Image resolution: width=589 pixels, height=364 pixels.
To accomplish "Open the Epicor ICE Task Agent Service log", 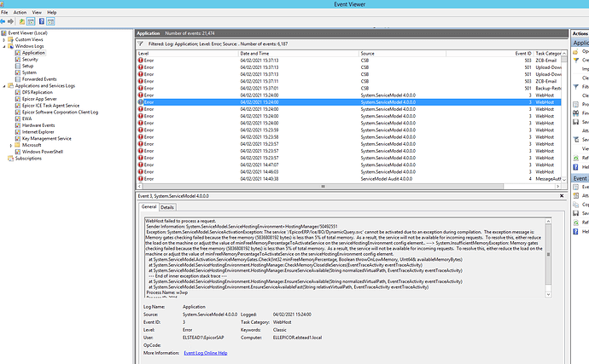I will point(50,106).
